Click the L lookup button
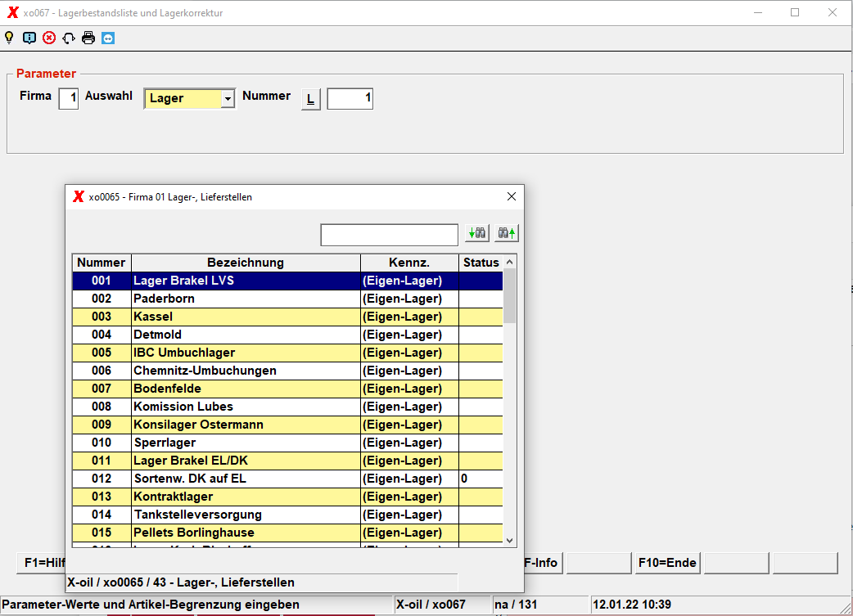This screenshot has width=853, height=616. 310,99
